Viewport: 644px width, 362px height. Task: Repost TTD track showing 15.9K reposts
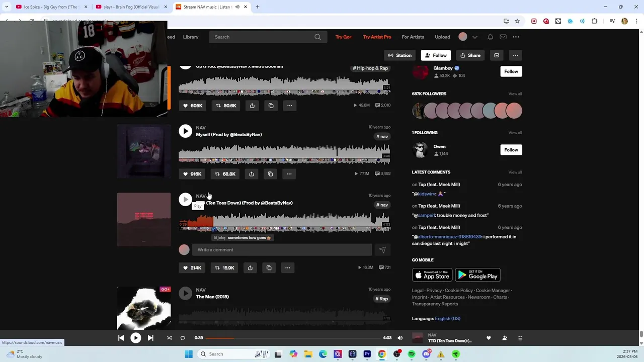pyautogui.click(x=224, y=268)
